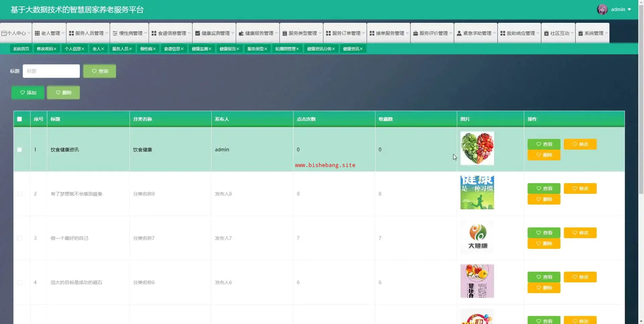Focus the 标题 search input field
644x324 pixels.
click(51, 71)
